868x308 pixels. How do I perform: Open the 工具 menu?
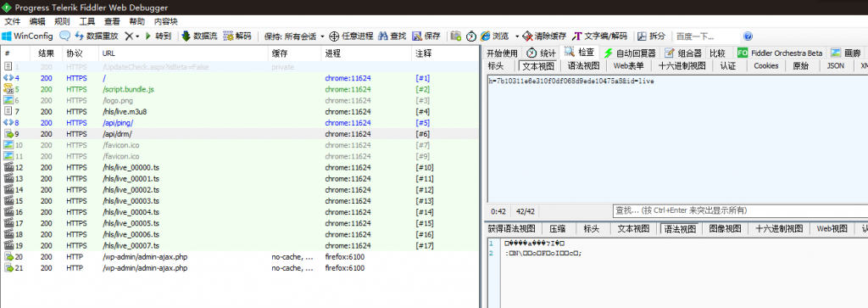[x=87, y=21]
